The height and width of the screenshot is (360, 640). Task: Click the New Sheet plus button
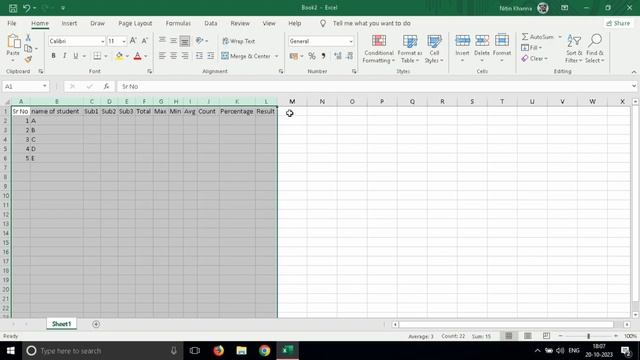pyautogui.click(x=96, y=324)
